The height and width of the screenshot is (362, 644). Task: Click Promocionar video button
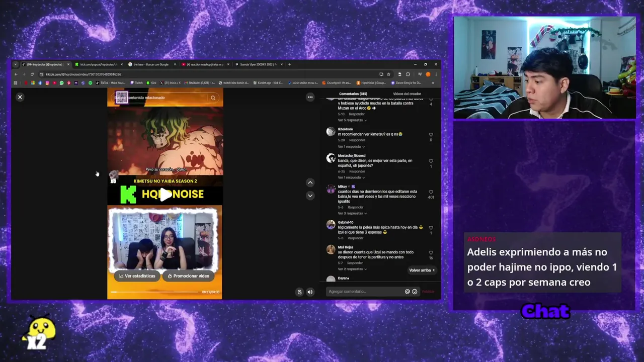click(x=188, y=276)
